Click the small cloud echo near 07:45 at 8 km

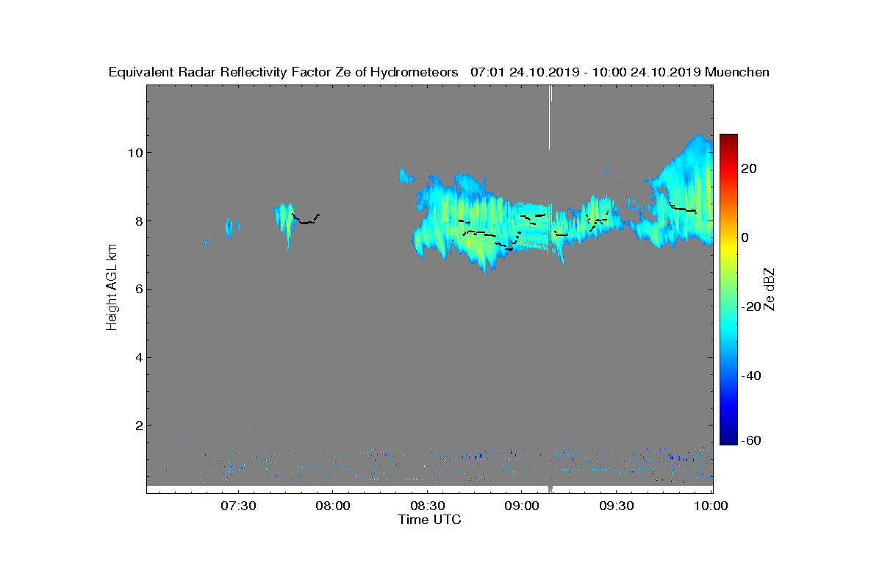pyautogui.click(x=287, y=224)
